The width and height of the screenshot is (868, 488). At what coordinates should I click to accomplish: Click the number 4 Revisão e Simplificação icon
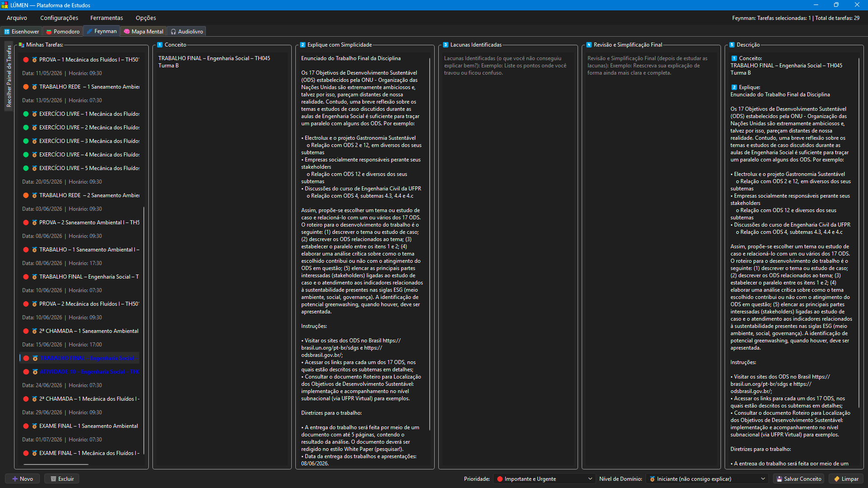pos(589,45)
